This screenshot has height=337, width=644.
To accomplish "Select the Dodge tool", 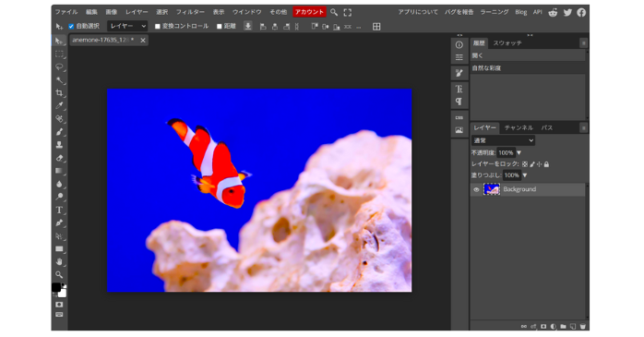I will 59,197.
